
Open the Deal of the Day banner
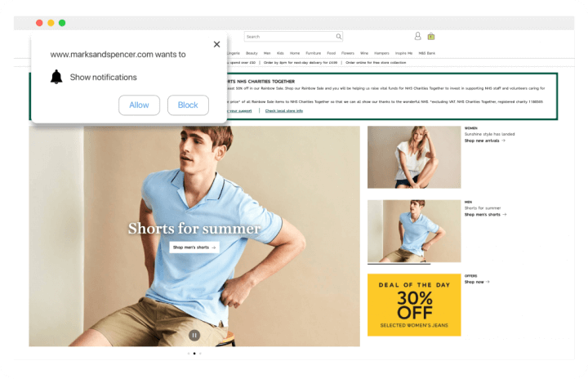click(414, 305)
